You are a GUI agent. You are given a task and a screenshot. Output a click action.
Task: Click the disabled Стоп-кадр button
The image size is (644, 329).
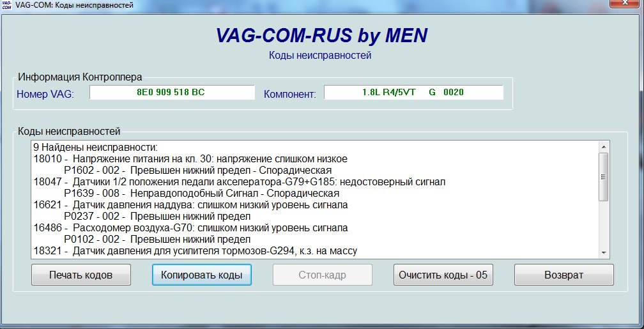tap(323, 275)
